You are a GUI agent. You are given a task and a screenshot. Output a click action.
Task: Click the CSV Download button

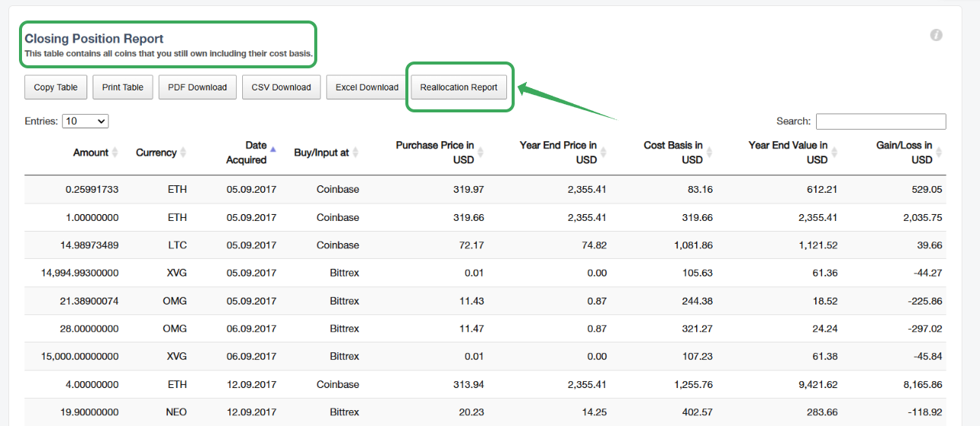click(282, 87)
